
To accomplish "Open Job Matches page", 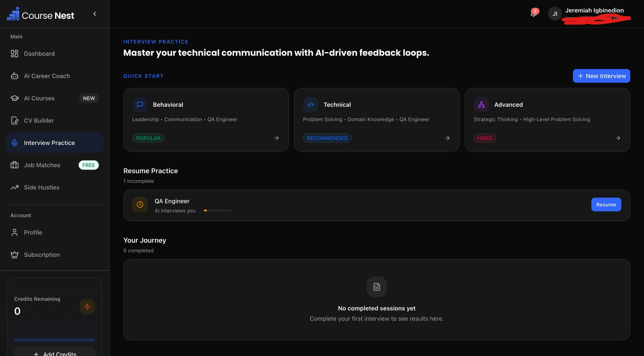I will tap(55, 165).
